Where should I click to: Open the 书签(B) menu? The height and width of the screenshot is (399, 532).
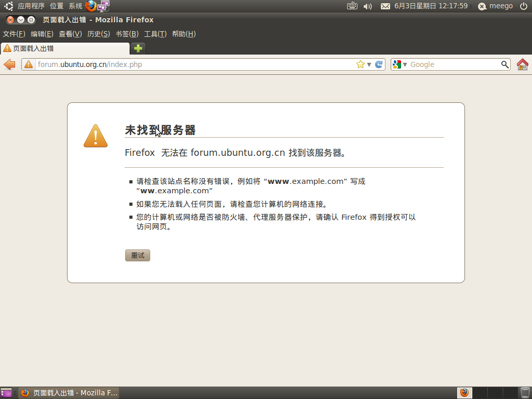coord(127,34)
